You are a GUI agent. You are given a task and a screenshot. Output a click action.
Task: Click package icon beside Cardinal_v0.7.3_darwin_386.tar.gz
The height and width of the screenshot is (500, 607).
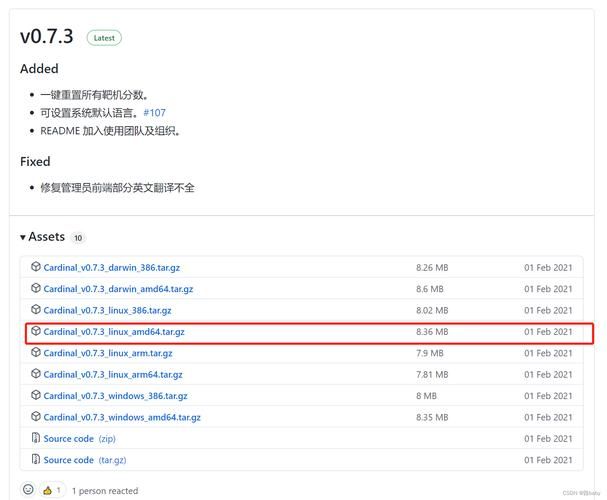coord(36,267)
